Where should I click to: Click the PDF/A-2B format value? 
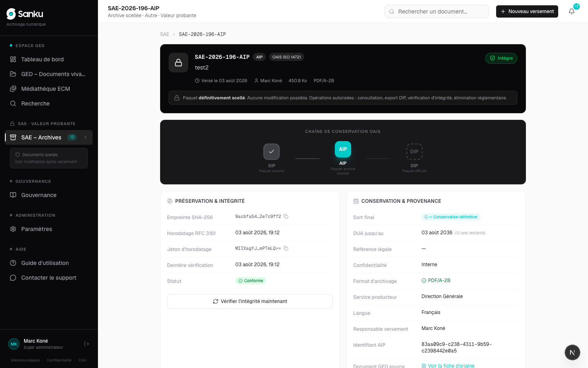(x=436, y=280)
